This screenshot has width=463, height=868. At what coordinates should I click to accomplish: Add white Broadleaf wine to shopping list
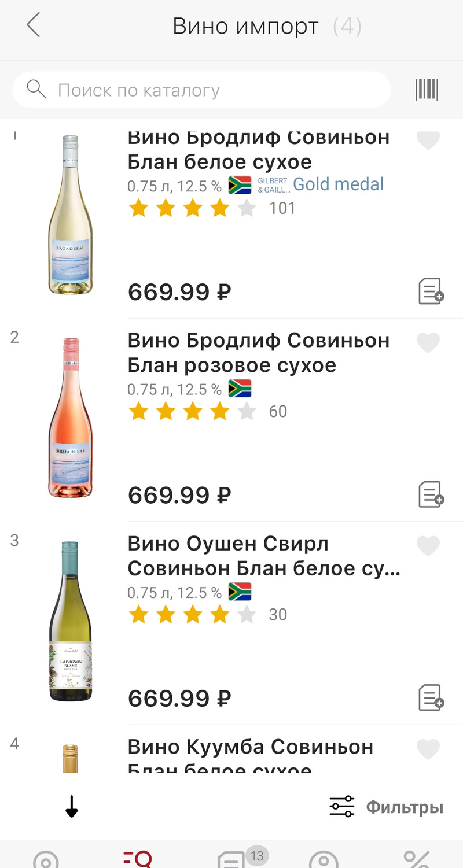[431, 291]
